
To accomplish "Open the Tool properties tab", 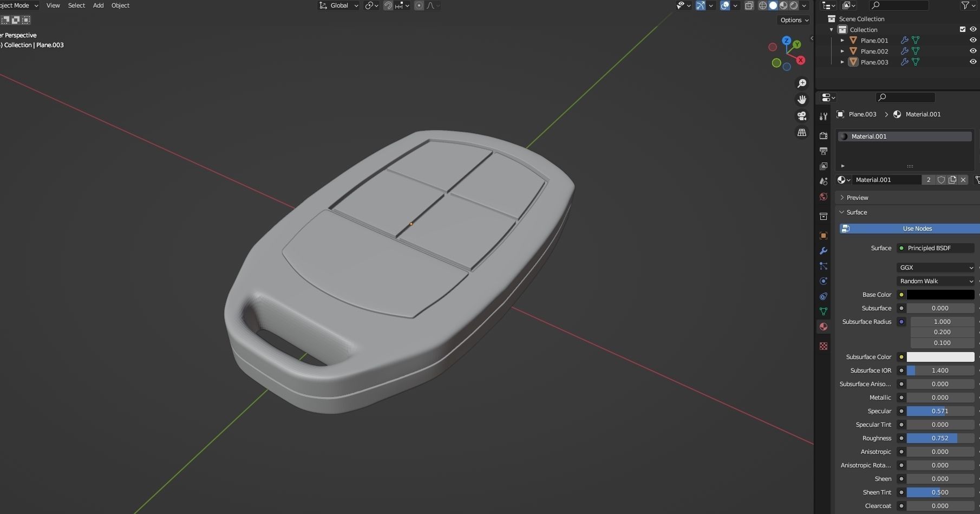I will click(x=824, y=116).
